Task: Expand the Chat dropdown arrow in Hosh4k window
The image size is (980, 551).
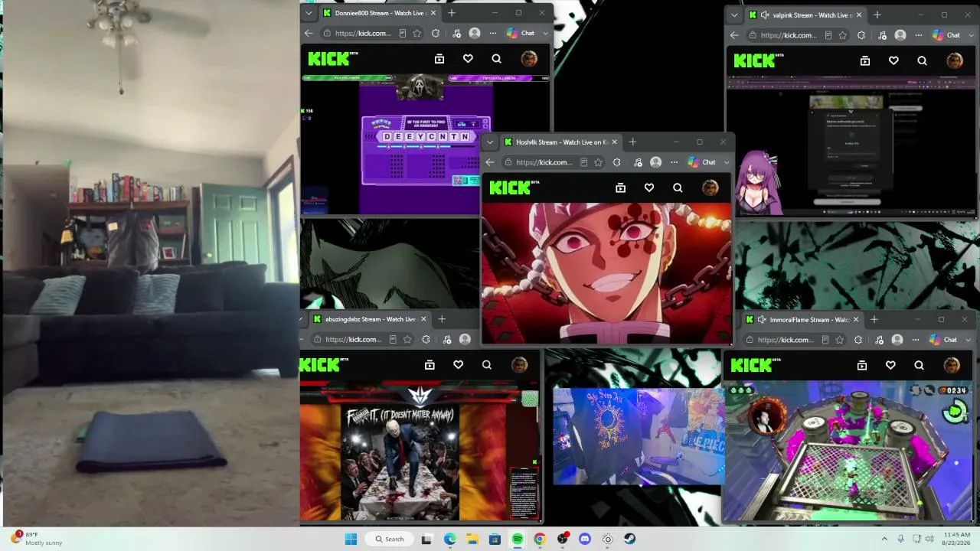Action: click(727, 162)
